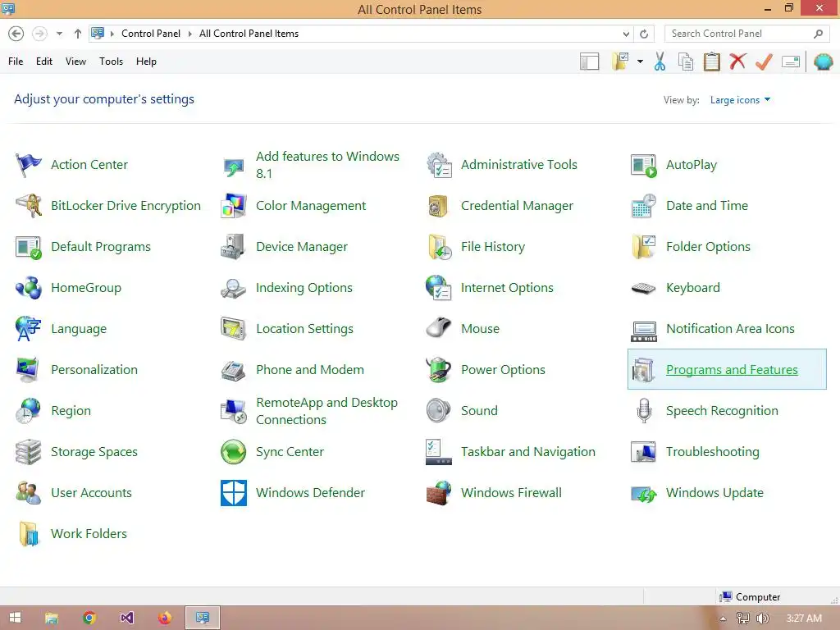Click the Control Panel breadcrumb segment
Screen dimensions: 840x630
pos(151,34)
